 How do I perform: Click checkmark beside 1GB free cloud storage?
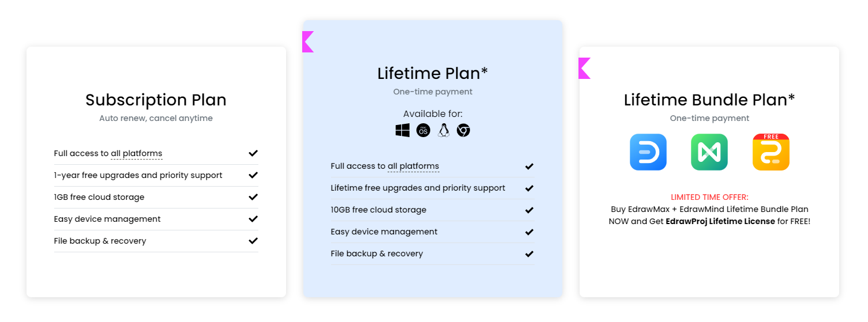click(253, 197)
